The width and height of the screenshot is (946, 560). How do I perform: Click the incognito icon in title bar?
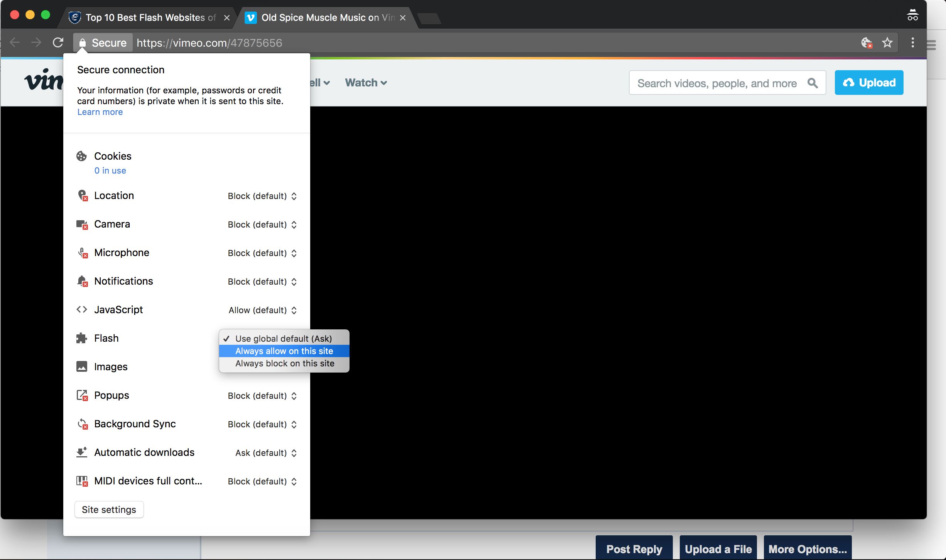[912, 15]
